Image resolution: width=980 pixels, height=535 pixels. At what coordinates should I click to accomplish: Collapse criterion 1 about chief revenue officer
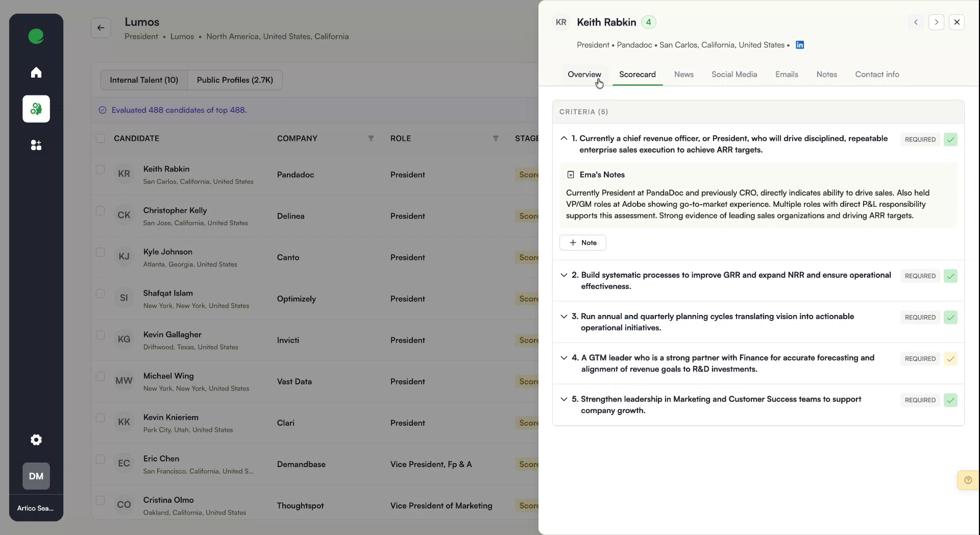click(x=563, y=138)
